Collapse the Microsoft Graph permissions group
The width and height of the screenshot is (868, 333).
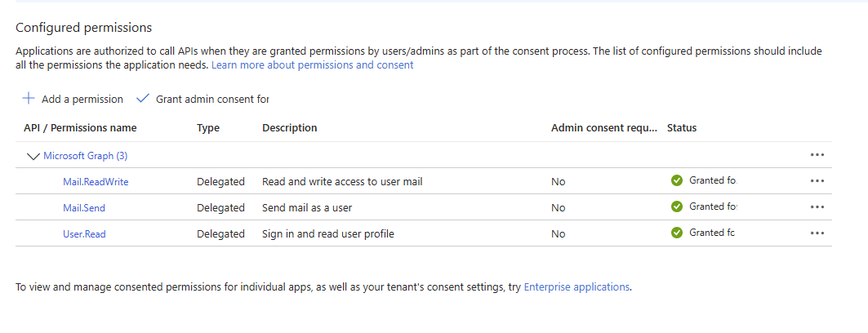tap(33, 155)
